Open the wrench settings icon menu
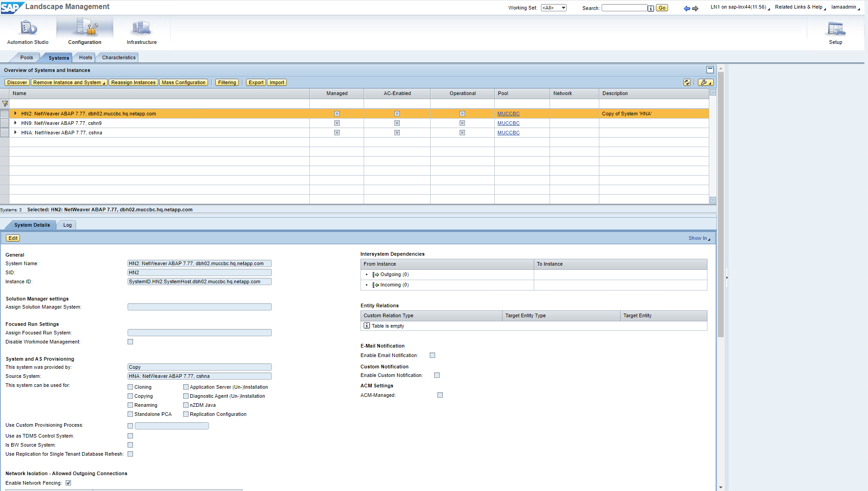The image size is (868, 491). pos(705,82)
